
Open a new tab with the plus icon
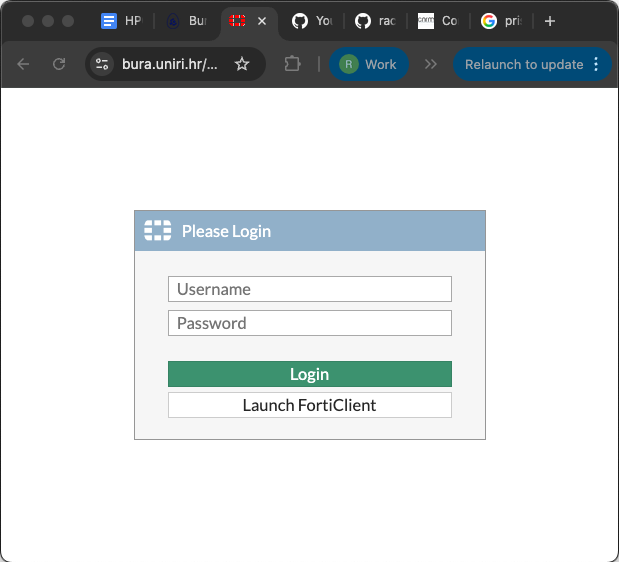point(550,21)
